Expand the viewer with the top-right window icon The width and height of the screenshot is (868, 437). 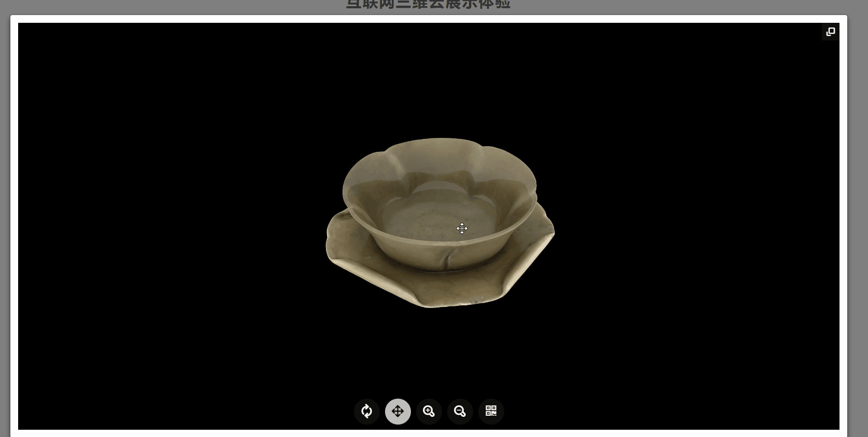pyautogui.click(x=830, y=32)
